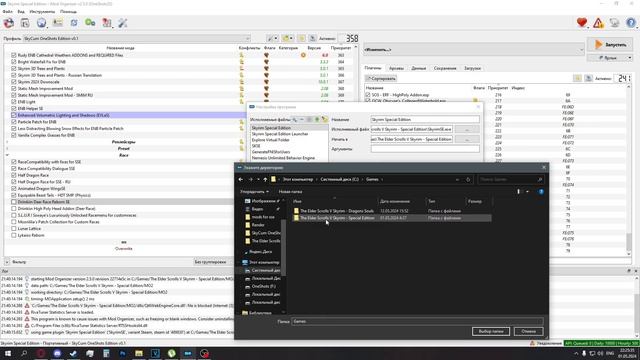Open Steam from the taskbar
Screen dimensions: 640x360
[x=73, y=353]
